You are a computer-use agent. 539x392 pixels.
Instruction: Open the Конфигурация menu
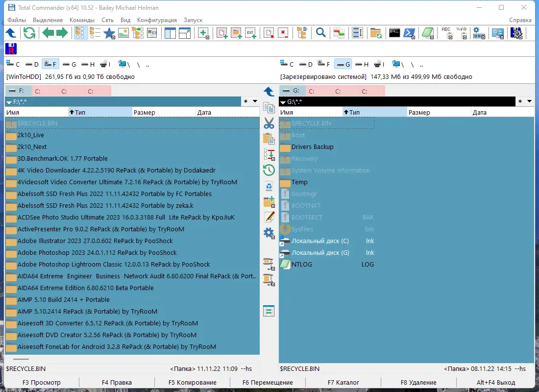click(157, 20)
